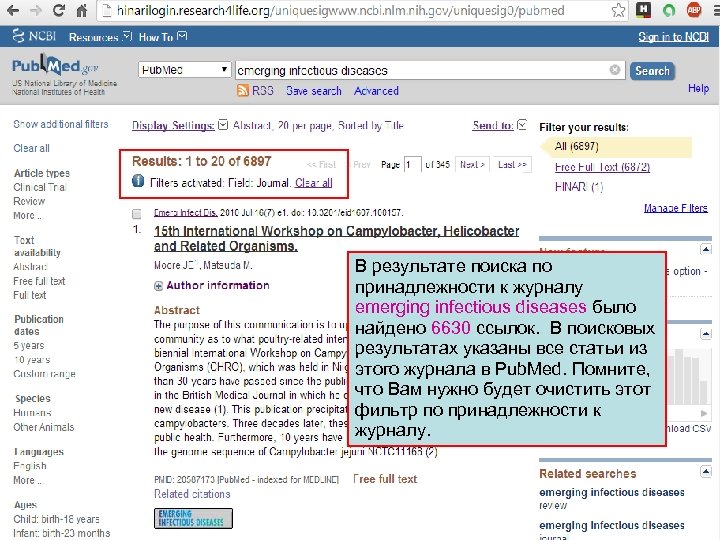Open the NCBI logo home link
The image size is (720, 540).
[34, 36]
